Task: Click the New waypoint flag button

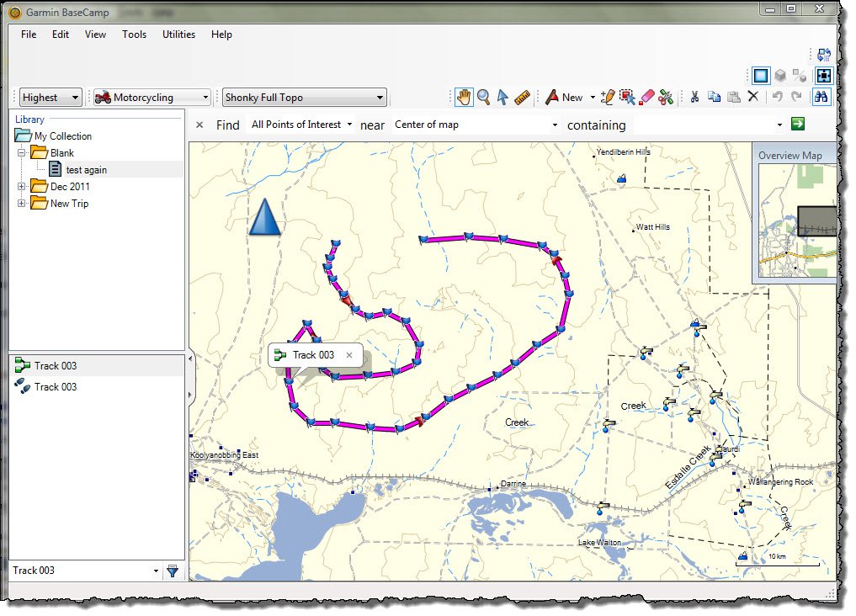Action: (x=564, y=97)
